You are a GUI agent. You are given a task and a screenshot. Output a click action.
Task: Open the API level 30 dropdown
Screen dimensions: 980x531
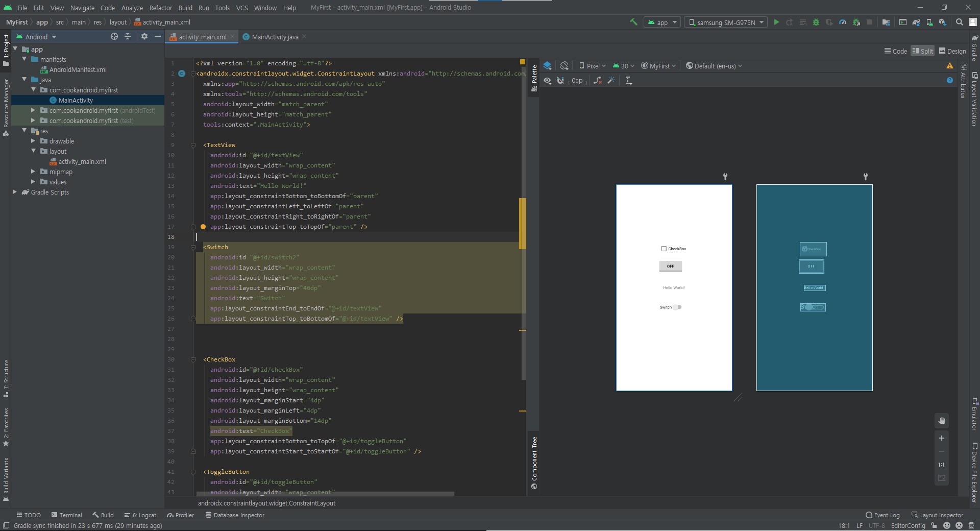coord(624,66)
